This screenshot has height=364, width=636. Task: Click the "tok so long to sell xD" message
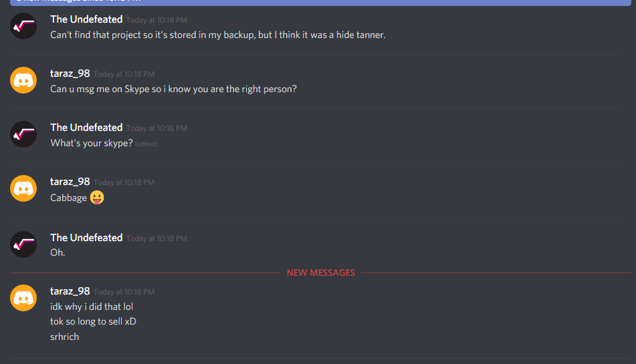[93, 321]
